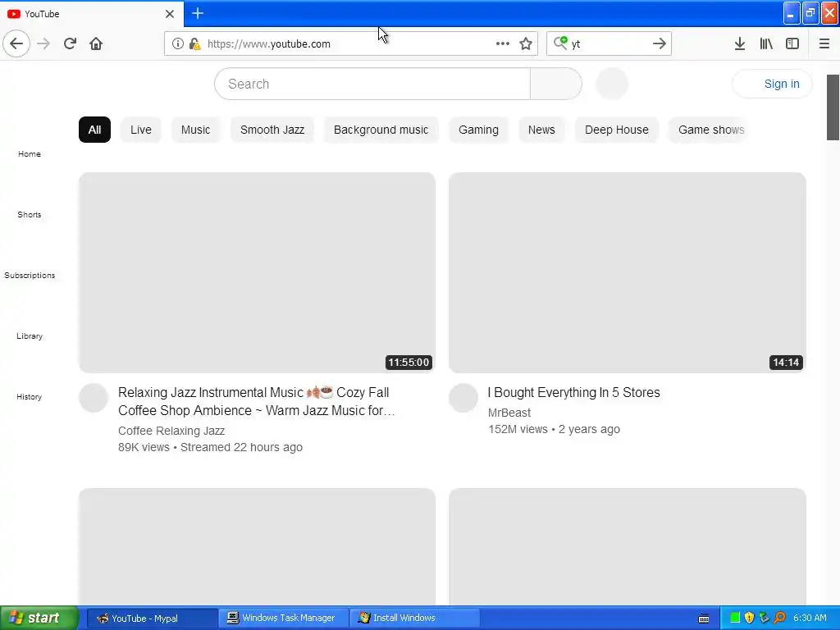840x630 pixels.
Task: Toggle the sidebar icon in toolbar
Action: 792,43
